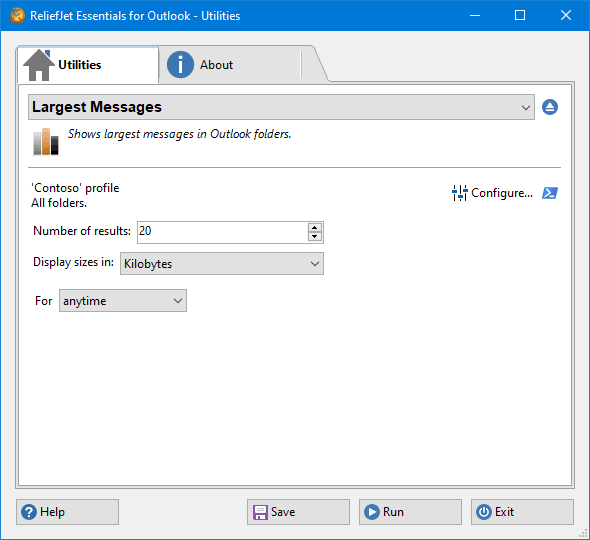Click the blue info icon on About tab
This screenshot has width=590, height=540.
pos(180,65)
